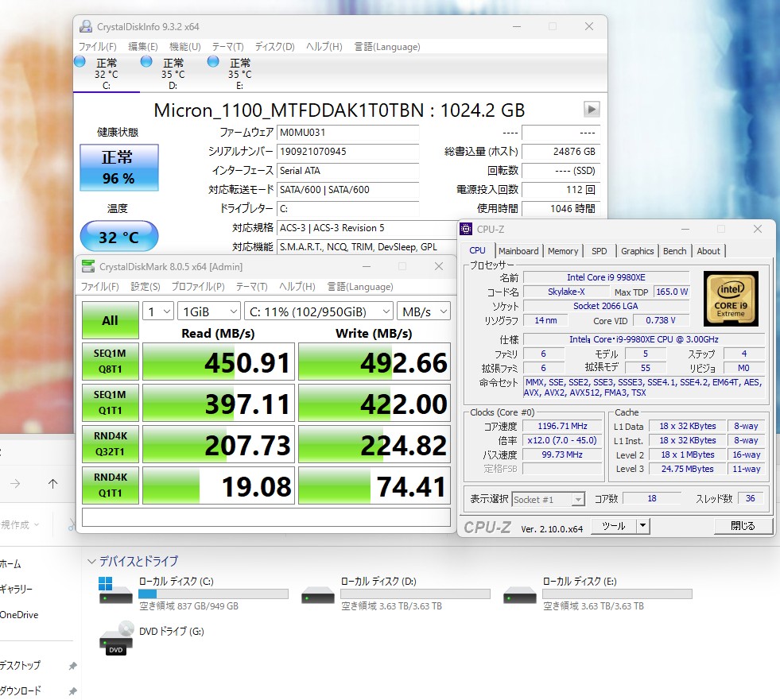
Task: Run the SEQ1M Q8T1 test
Action: point(110,362)
